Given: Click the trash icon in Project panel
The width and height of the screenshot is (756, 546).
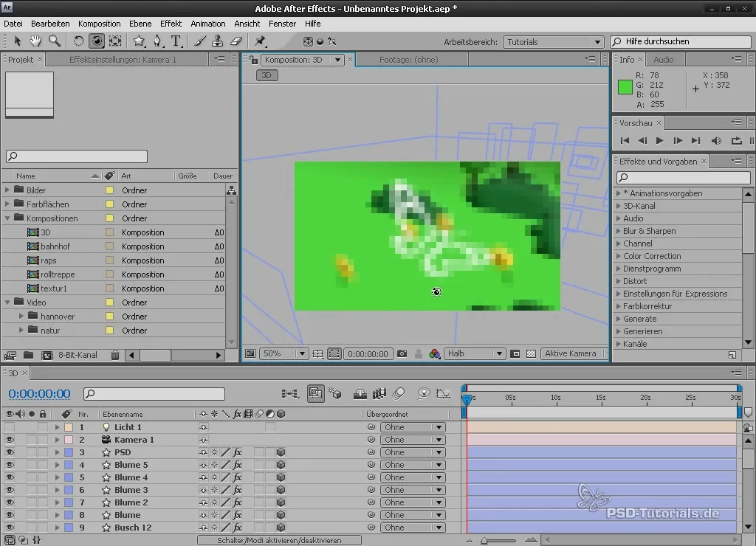Looking at the screenshot, I should [x=114, y=355].
